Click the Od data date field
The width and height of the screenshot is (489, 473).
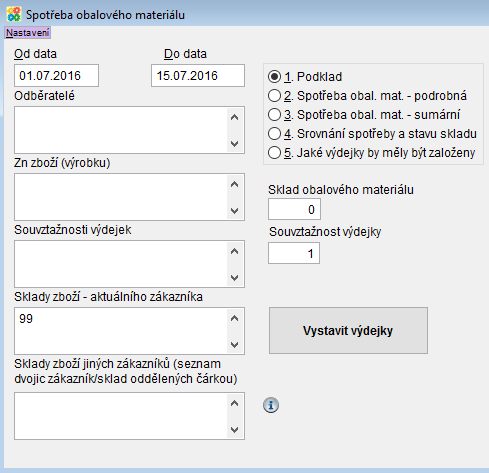56,76
